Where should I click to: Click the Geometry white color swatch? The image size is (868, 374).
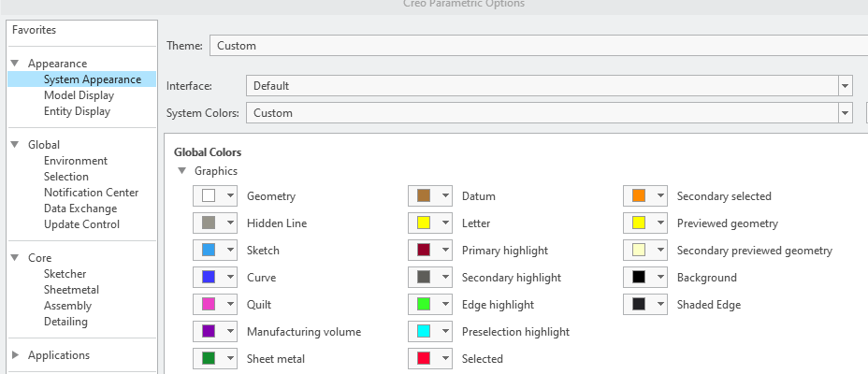tap(208, 196)
